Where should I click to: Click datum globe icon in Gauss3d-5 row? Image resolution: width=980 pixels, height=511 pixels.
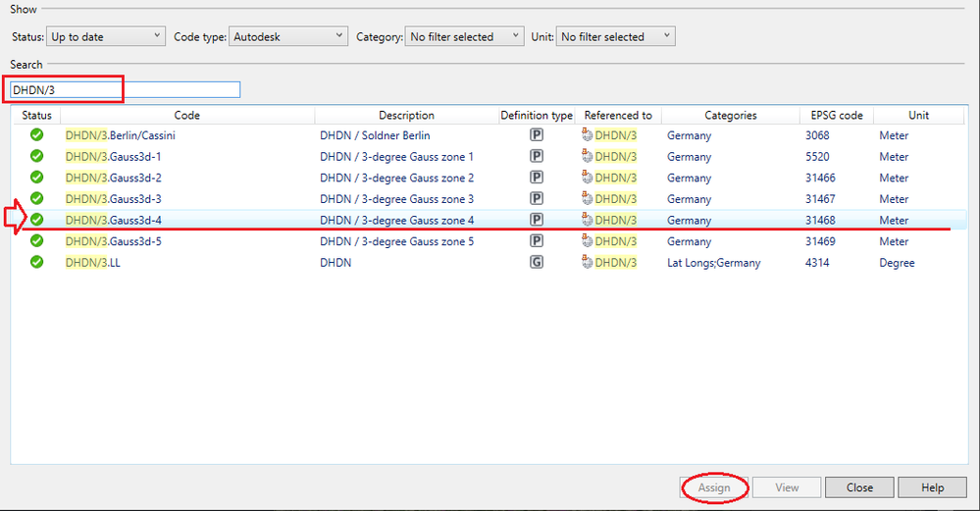coord(587,240)
